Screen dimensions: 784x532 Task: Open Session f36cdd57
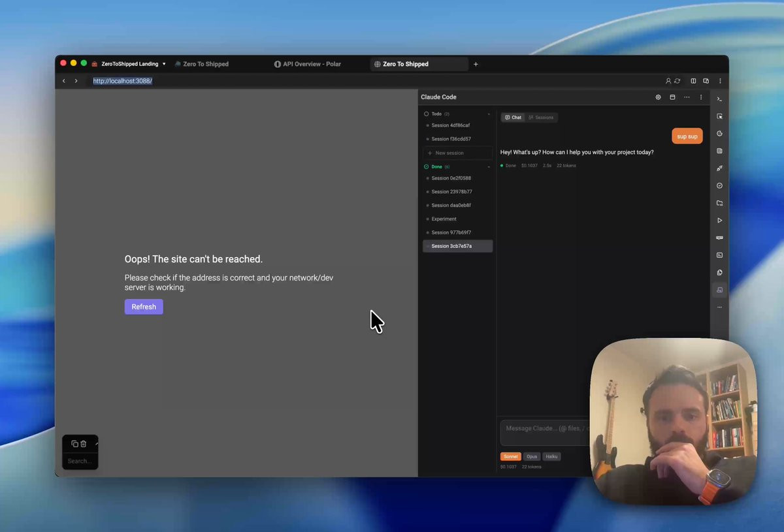point(457,139)
